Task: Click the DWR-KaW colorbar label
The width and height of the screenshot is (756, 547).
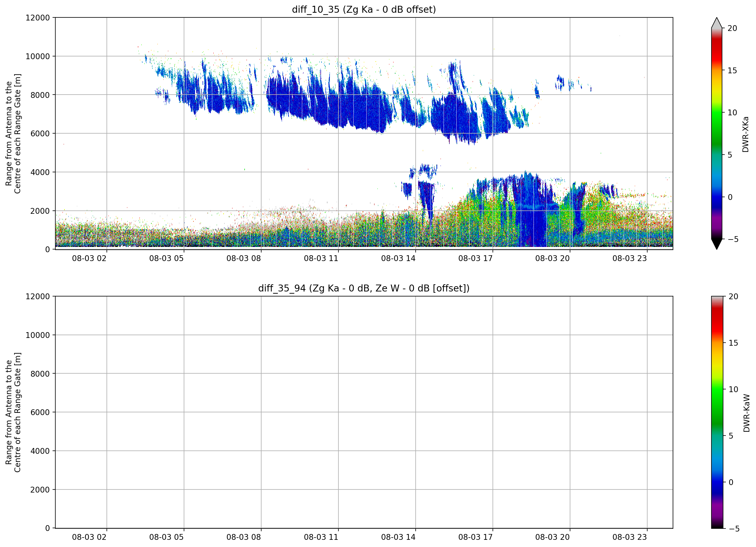Action: 746,413
